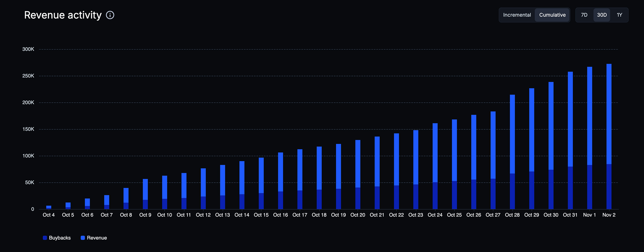The width and height of the screenshot is (644, 252).
Task: Click the dark blue Buybacks legend swatch
Action: click(x=45, y=238)
